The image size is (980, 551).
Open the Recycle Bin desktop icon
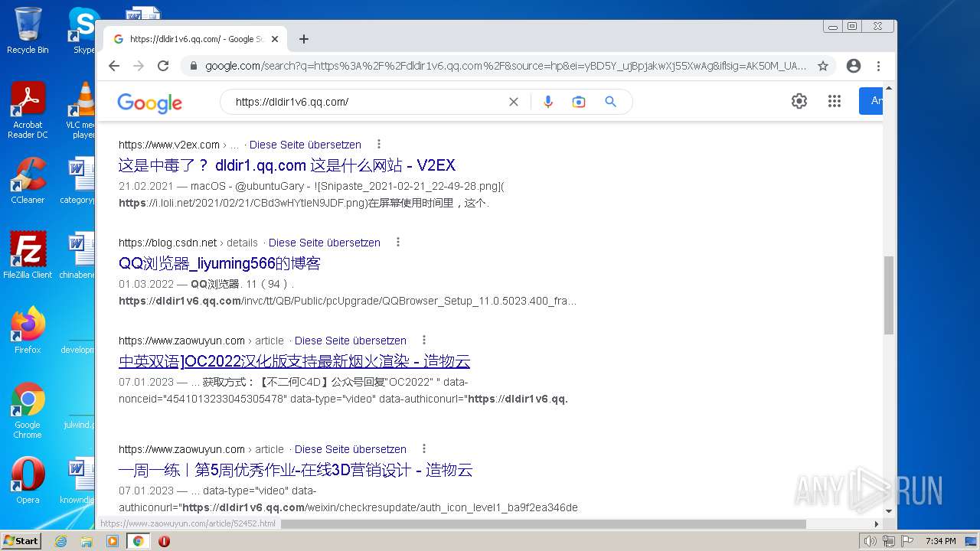point(28,31)
